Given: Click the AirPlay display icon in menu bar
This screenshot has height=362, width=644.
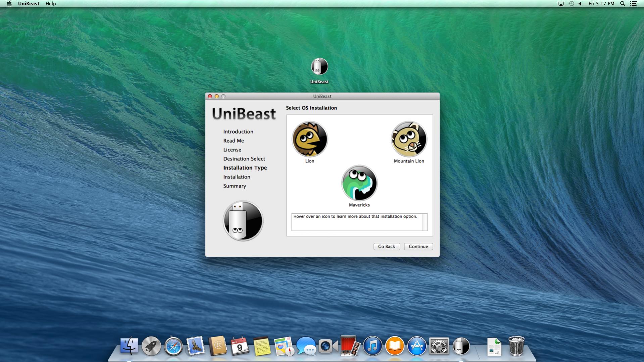Looking at the screenshot, I should coord(561,4).
